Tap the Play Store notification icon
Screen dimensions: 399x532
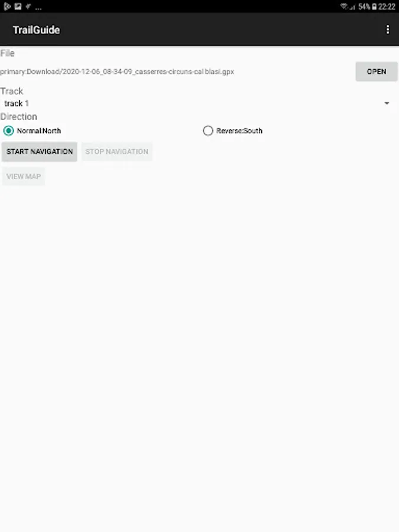7,7
